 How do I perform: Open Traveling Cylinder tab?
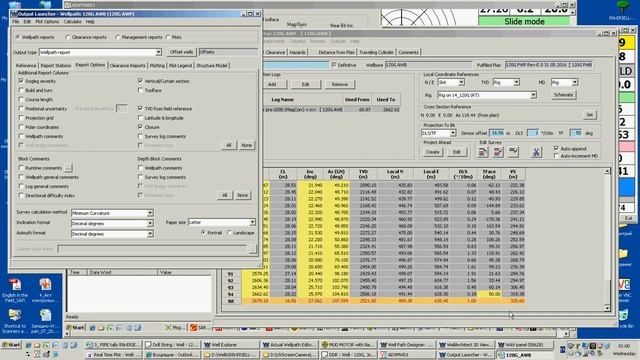click(x=376, y=52)
